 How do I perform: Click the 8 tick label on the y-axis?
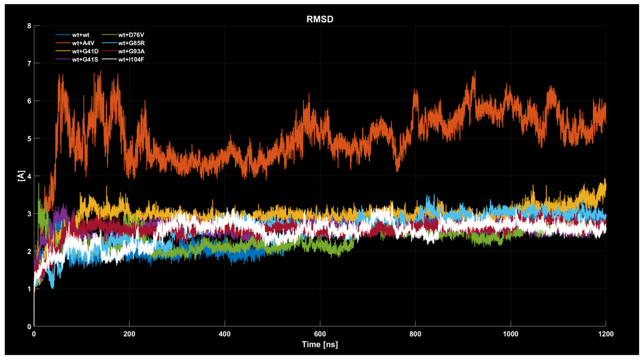point(29,26)
